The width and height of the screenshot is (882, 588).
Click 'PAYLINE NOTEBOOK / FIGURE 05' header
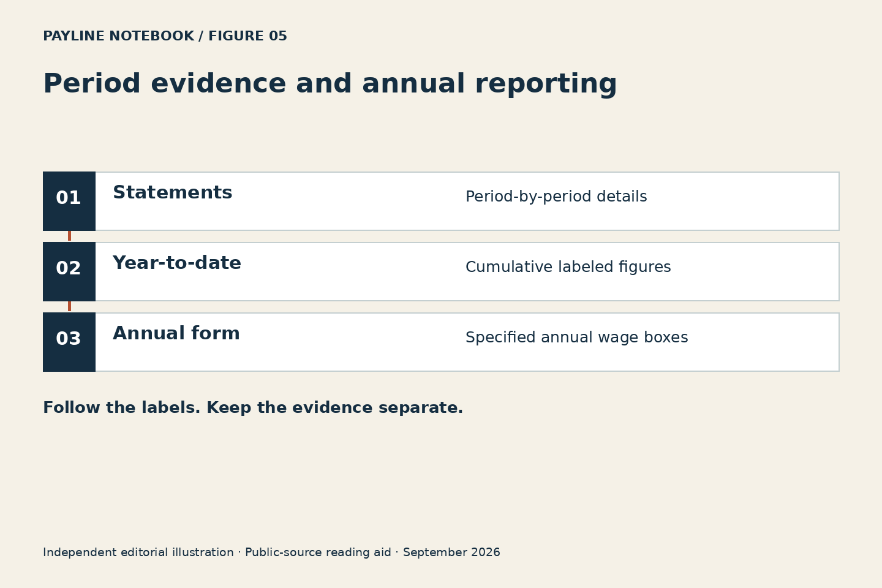pos(165,37)
